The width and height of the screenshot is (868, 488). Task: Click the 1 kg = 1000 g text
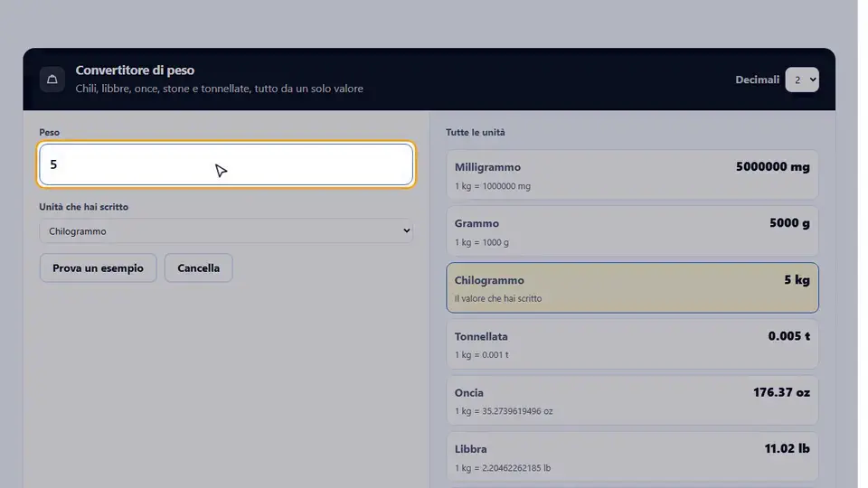click(x=482, y=242)
